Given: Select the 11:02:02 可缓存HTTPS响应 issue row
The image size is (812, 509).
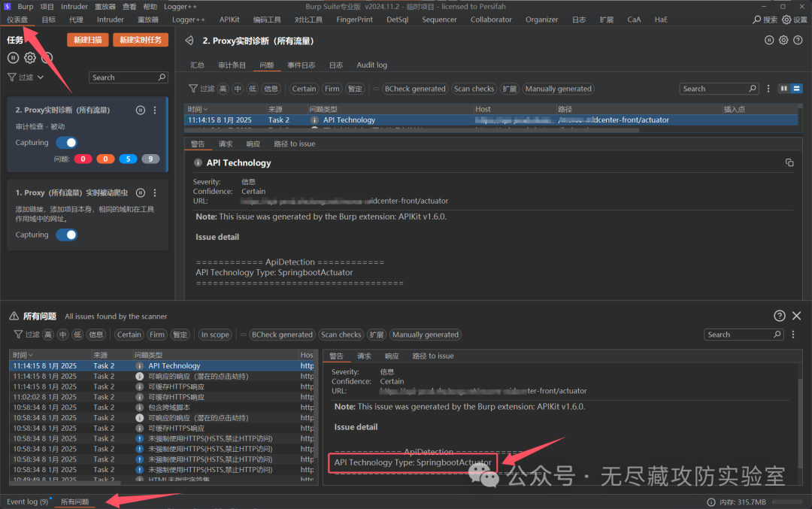Looking at the screenshot, I should (162, 397).
